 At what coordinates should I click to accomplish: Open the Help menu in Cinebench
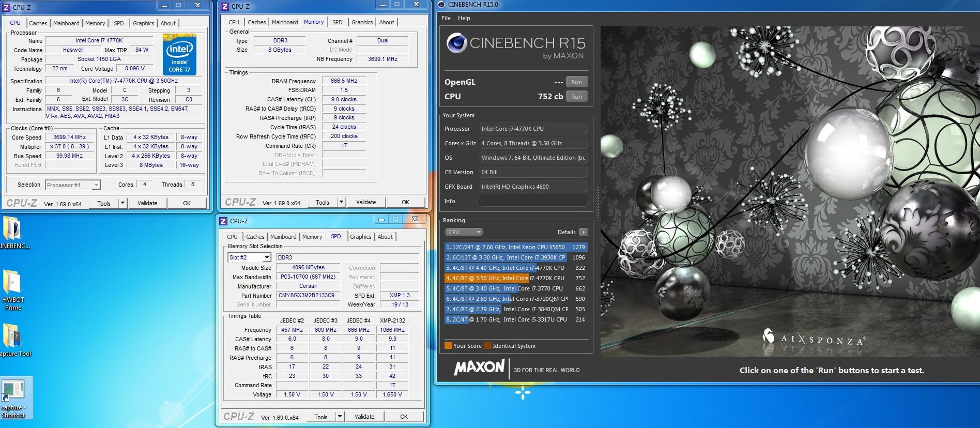coord(464,18)
